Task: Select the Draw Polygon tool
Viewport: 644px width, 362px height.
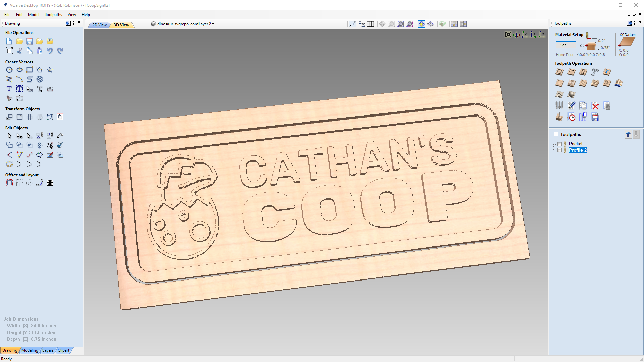Action: [40, 70]
